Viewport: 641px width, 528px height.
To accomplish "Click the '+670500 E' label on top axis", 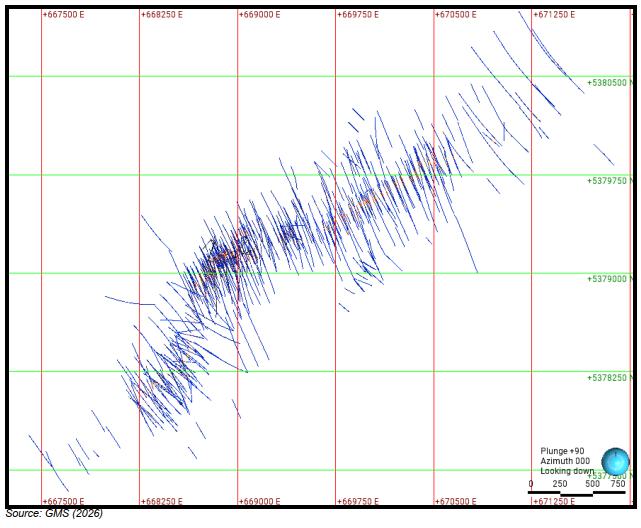I will (455, 15).
